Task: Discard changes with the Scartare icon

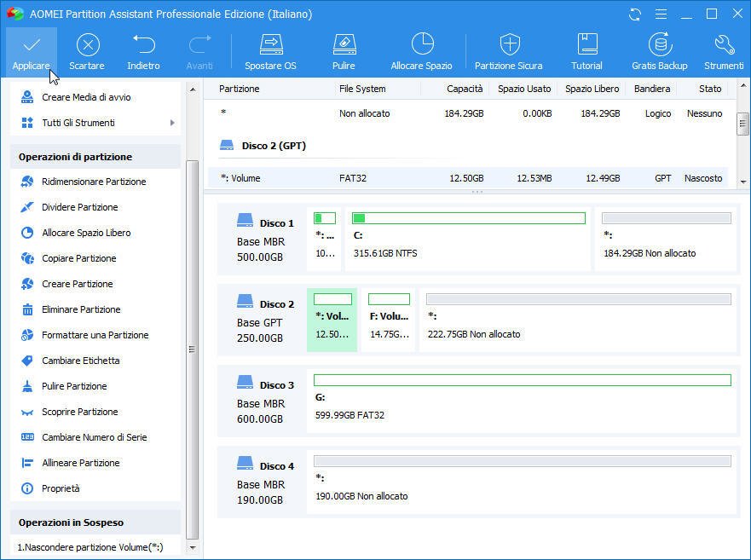Action: pos(87,44)
